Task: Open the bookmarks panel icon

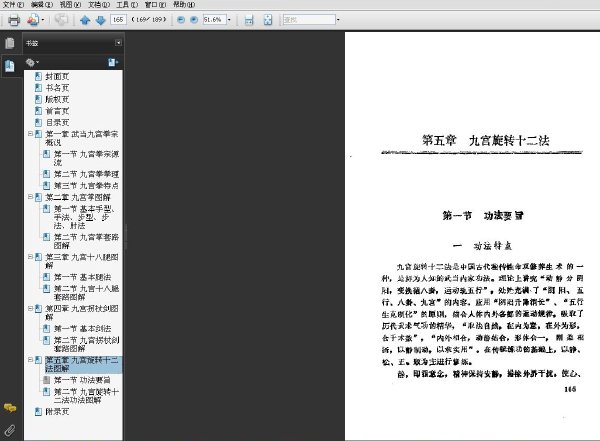Action: click(x=10, y=66)
